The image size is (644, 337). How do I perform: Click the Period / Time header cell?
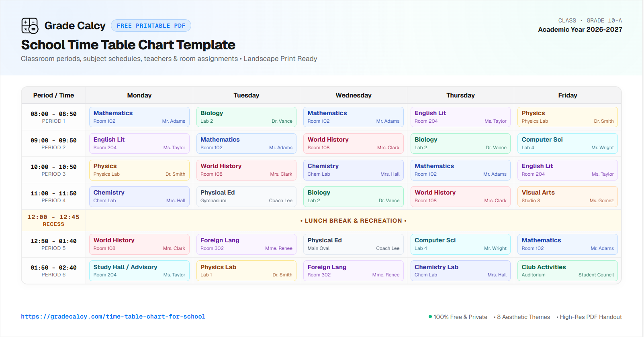53,95
